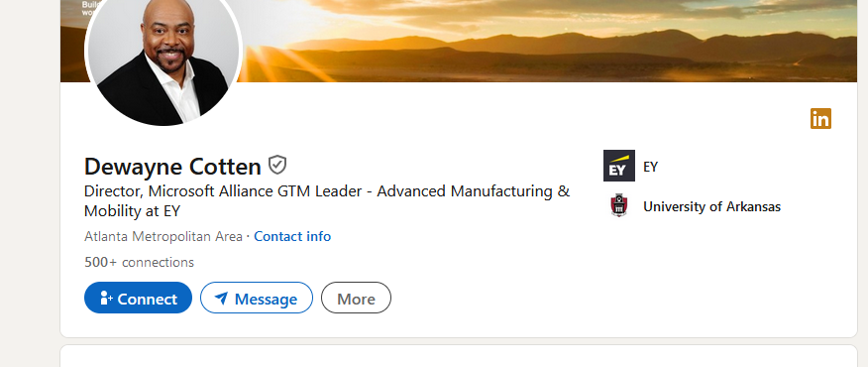Click the paper plane Message icon
Image resolution: width=868 pixels, height=367 pixels.
[221, 299]
